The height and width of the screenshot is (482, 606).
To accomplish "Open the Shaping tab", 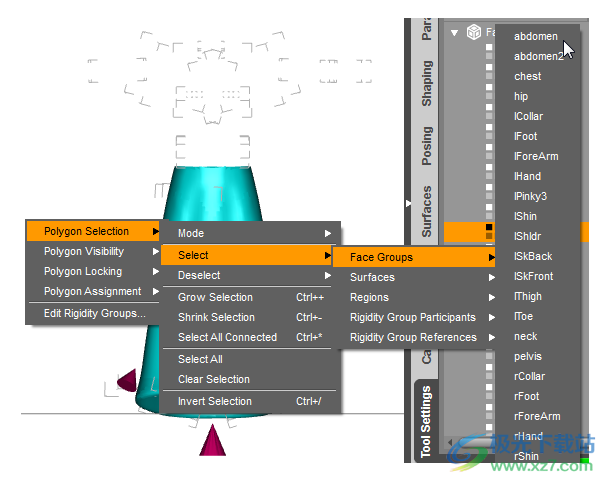I will (427, 84).
